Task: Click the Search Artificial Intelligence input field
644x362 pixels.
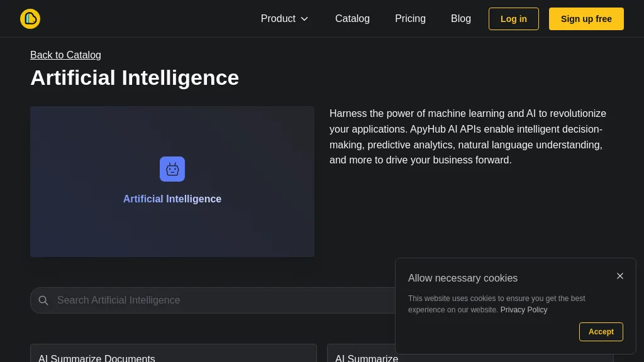Action: click(189, 300)
